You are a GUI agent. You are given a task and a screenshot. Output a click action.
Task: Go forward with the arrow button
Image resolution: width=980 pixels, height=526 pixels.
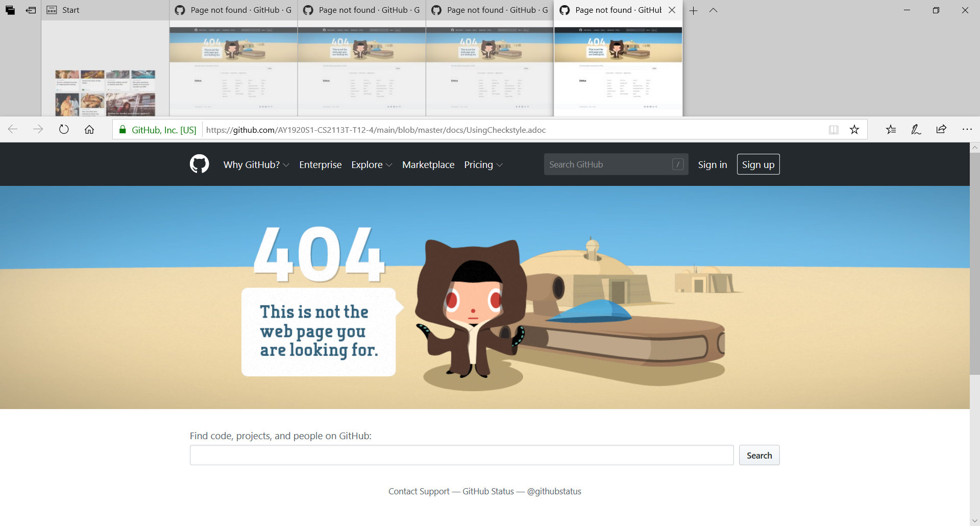click(x=38, y=130)
